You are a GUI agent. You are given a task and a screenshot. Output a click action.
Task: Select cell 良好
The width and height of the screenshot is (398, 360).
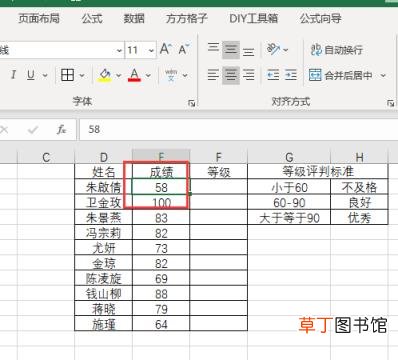click(359, 203)
